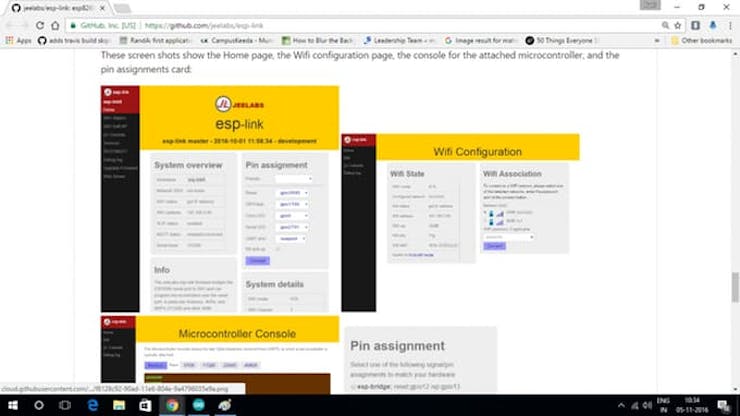
Task: Go to the browser home page icon
Action: pos(55,25)
